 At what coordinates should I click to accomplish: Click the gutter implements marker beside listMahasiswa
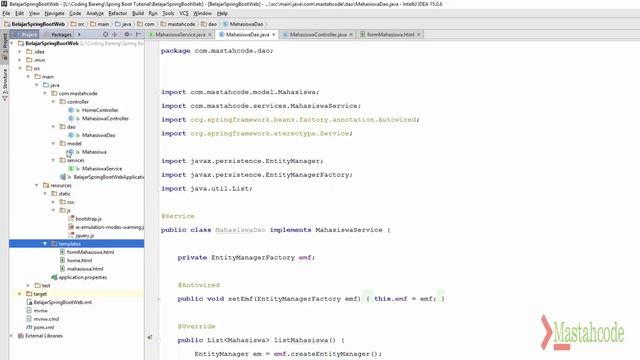150,337
